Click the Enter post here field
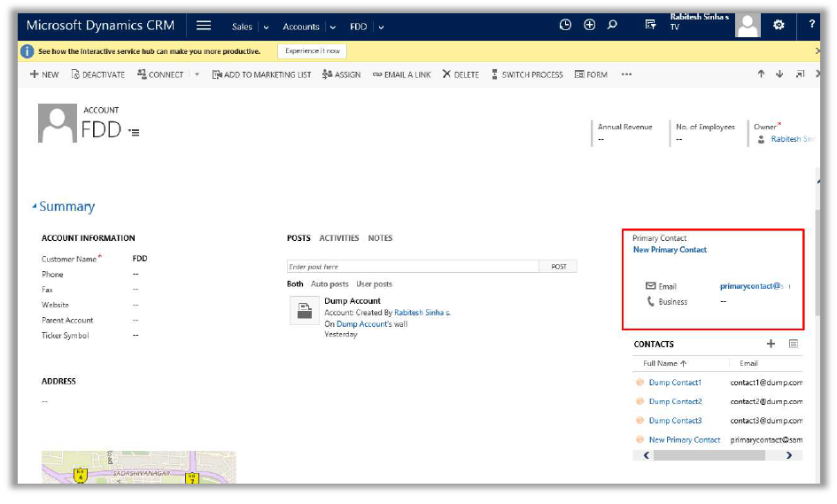The height and width of the screenshot is (504, 837). tap(413, 267)
